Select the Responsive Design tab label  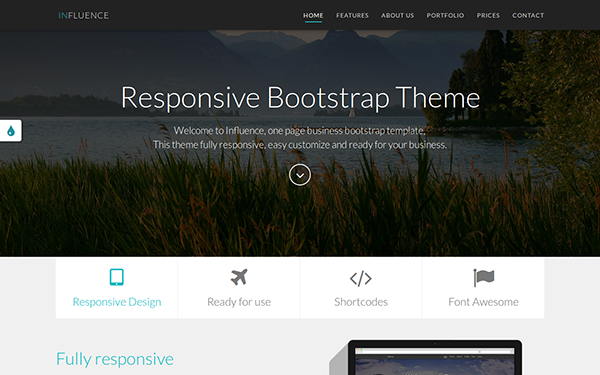coord(117,302)
